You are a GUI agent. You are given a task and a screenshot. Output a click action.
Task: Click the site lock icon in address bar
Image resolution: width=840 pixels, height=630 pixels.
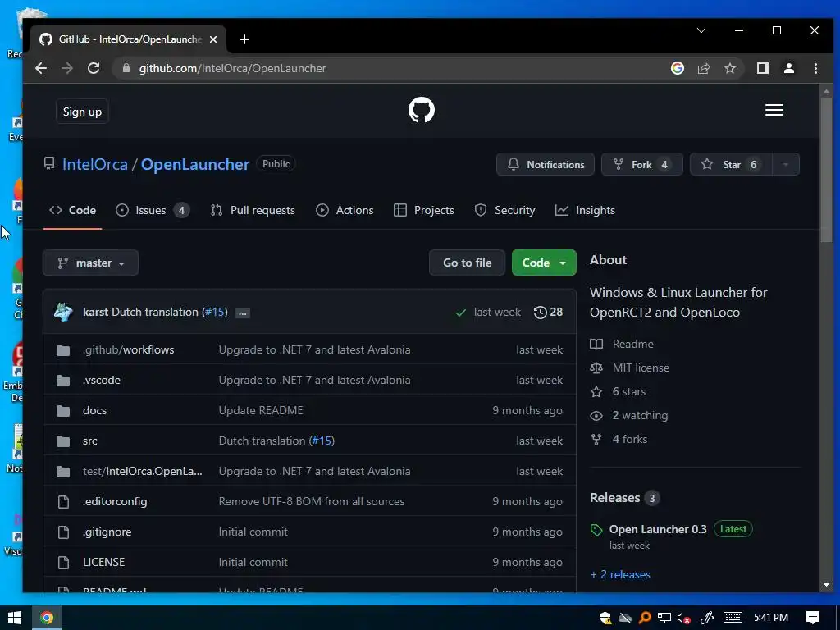126,69
